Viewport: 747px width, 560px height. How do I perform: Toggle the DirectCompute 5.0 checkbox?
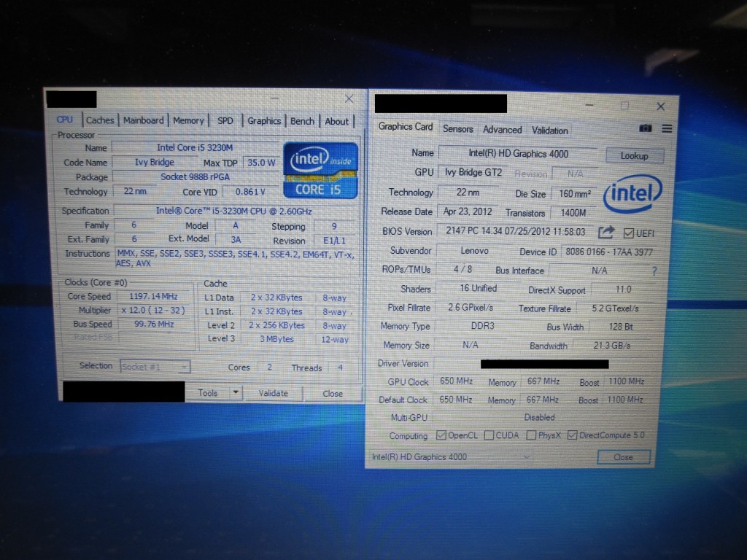point(572,435)
